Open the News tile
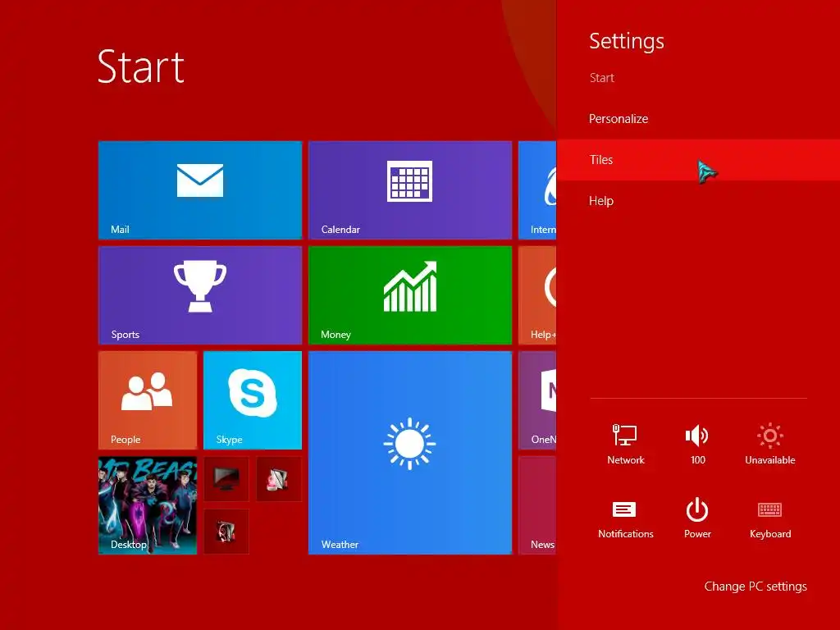Image resolution: width=840 pixels, height=630 pixels. (x=537, y=505)
